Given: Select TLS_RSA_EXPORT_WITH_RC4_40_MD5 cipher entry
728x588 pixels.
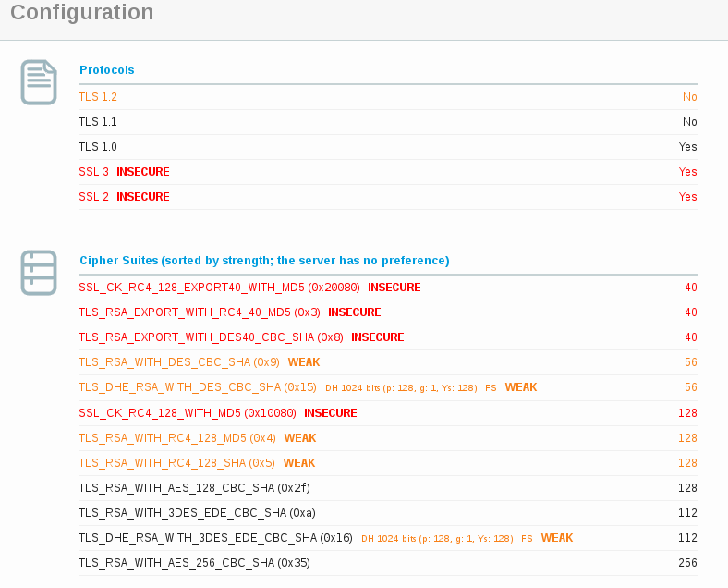Looking at the screenshot, I should pos(199,312).
